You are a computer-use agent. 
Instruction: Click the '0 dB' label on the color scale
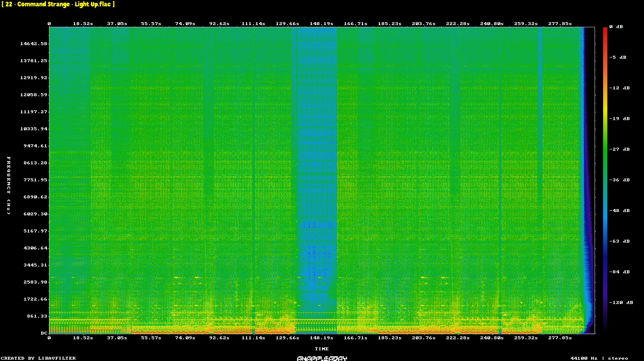click(x=616, y=27)
